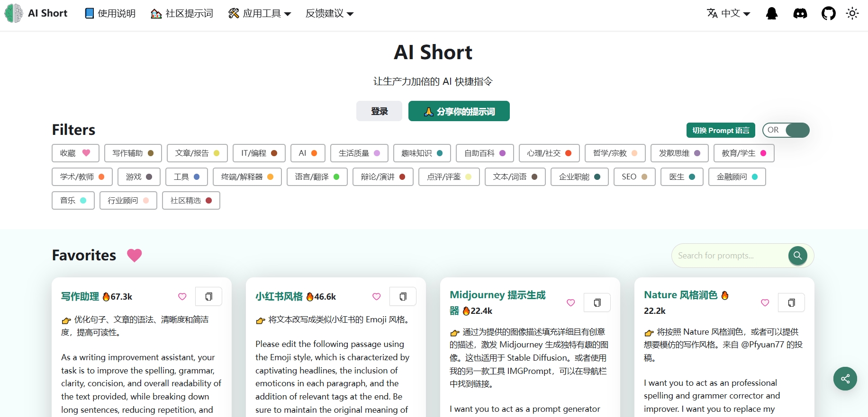Copy the 小红书风格 prompt
Image resolution: width=868 pixels, height=417 pixels.
coord(403,296)
